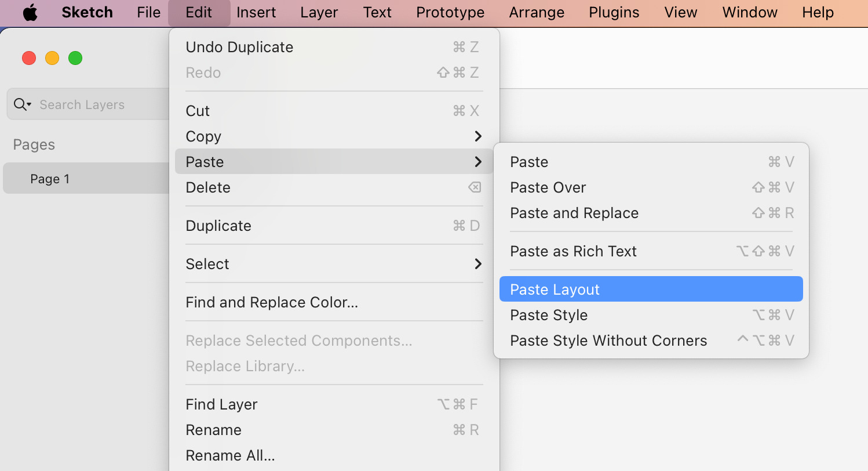The image size is (868, 471).
Task: Select Page 1 in Pages list
Action: [x=86, y=179]
